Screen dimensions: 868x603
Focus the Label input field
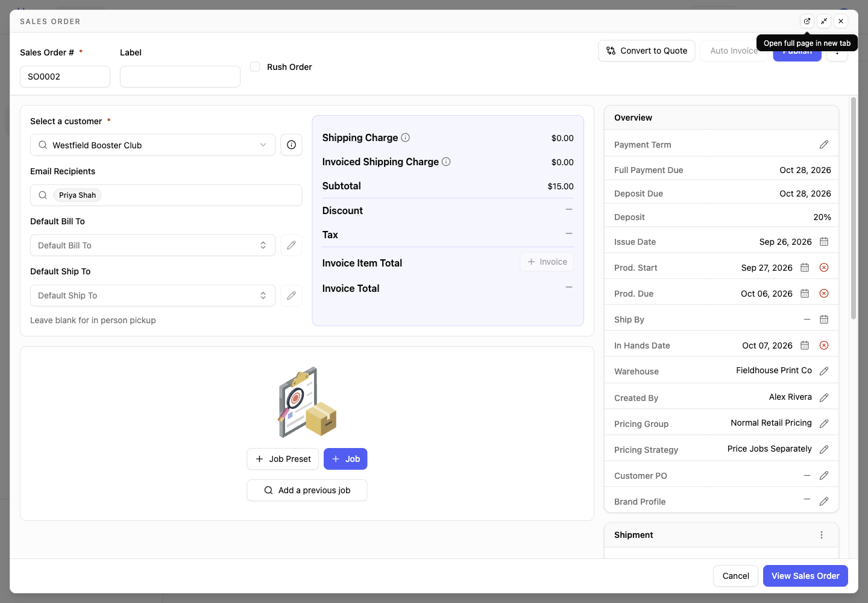point(180,77)
